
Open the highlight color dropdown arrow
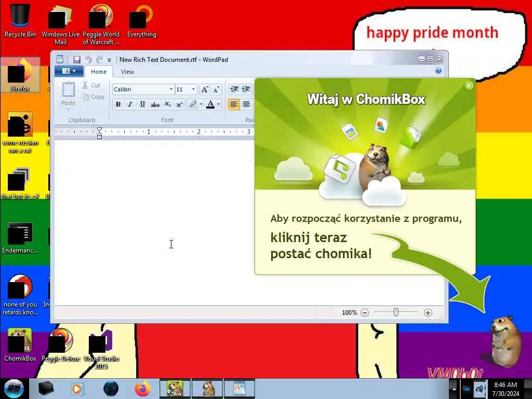[x=201, y=104]
